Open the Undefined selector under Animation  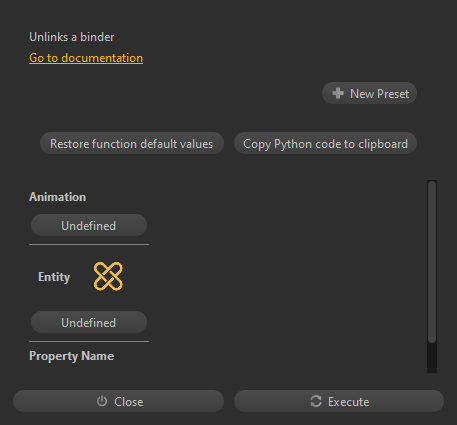89,225
